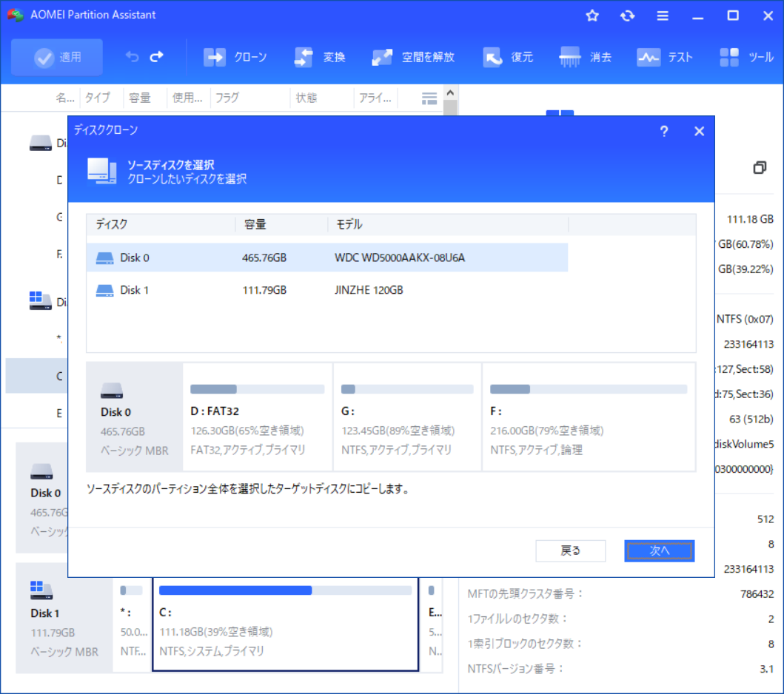Open the 変換 (Convert) tool
This screenshot has width=784, height=694.
(320, 57)
